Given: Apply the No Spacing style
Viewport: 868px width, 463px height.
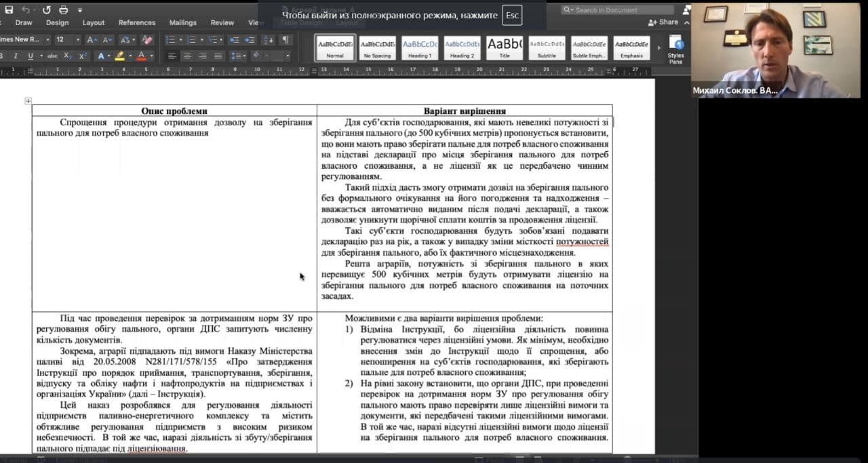Looking at the screenshot, I should (x=377, y=47).
